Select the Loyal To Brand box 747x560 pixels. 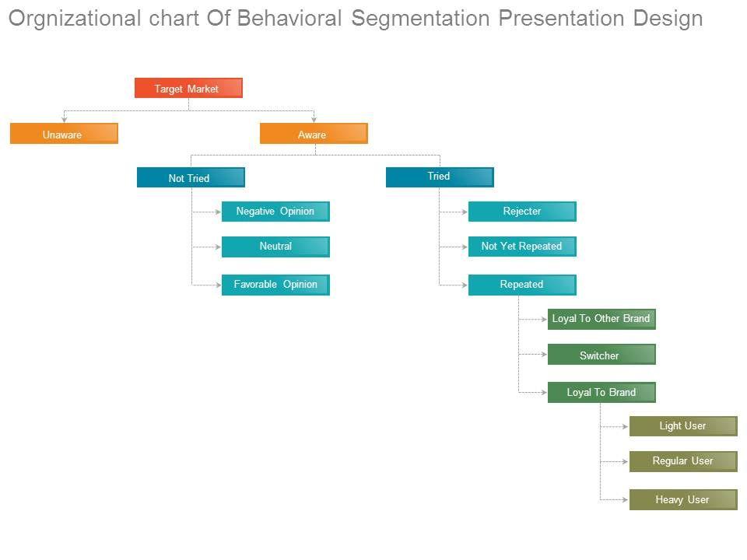click(601, 393)
